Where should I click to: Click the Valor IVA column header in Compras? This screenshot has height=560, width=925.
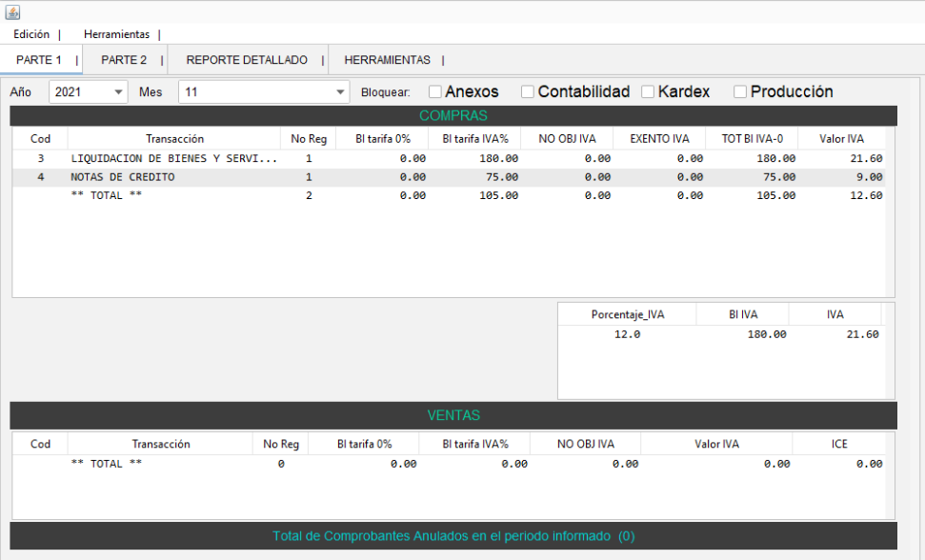coord(841,139)
